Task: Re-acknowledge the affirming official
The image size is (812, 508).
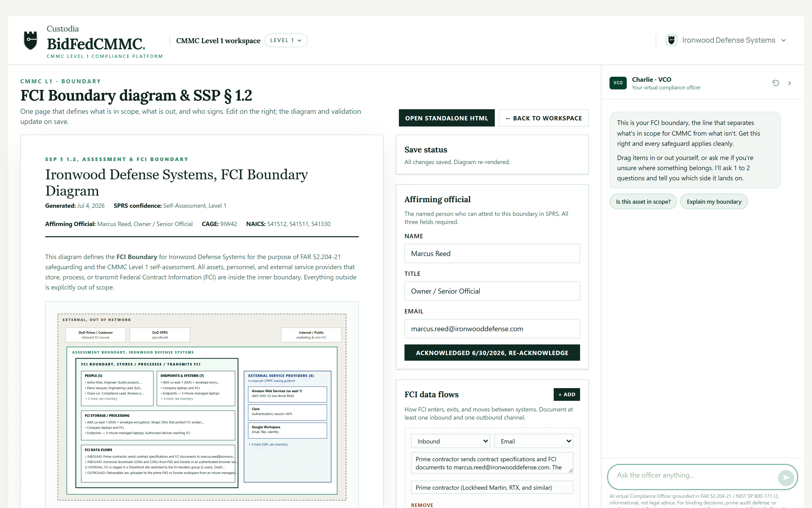Action: pyautogui.click(x=492, y=353)
